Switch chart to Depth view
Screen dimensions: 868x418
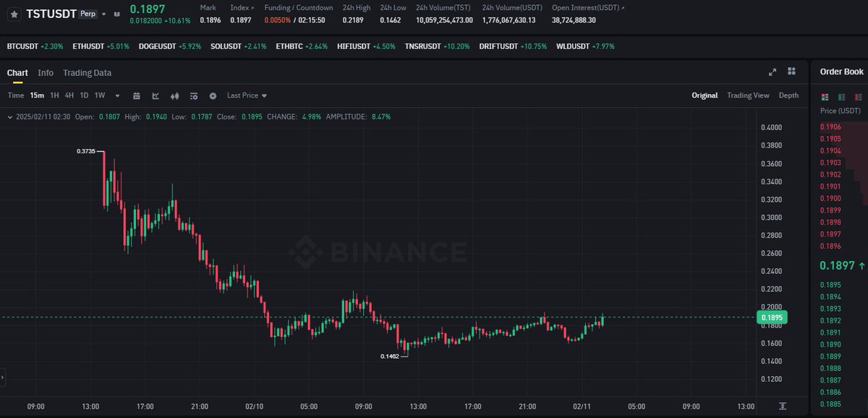coord(788,95)
